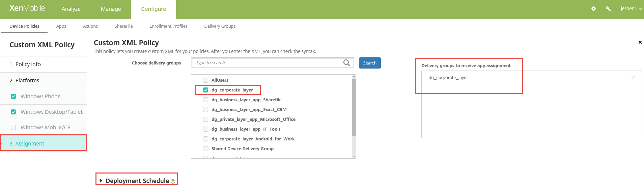644x186 pixels.
Task: Open the Delivery Groups tab
Action: [220, 26]
